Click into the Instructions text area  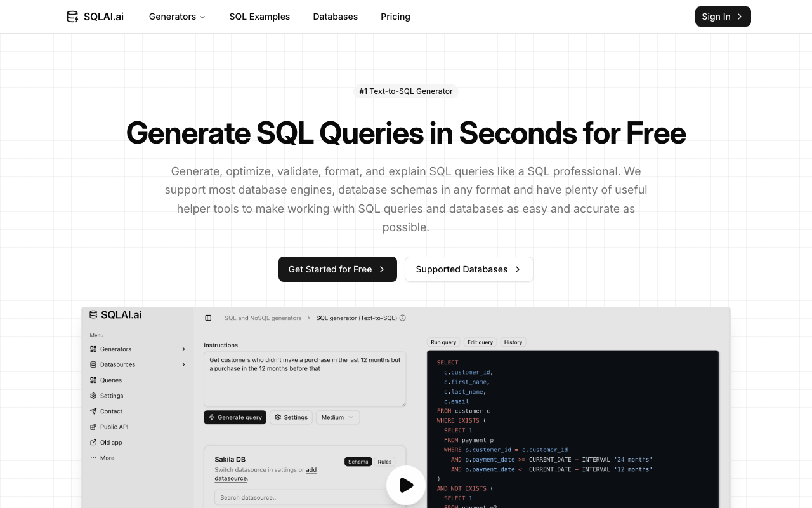[305, 379]
